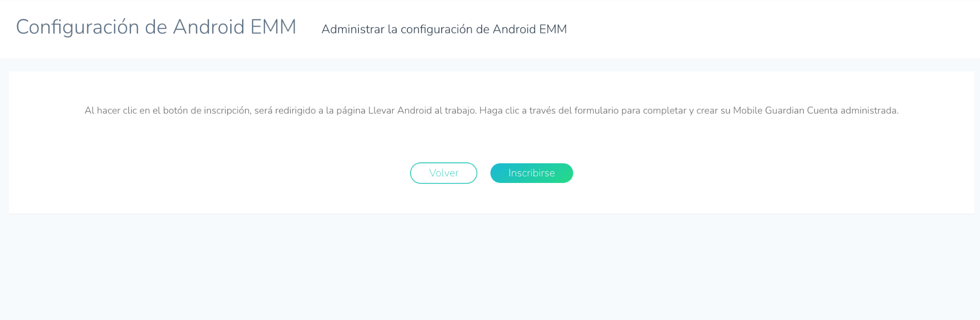This screenshot has width=980, height=320.
Task: Click the instruction paragraph about inscripción
Action: pos(491,111)
